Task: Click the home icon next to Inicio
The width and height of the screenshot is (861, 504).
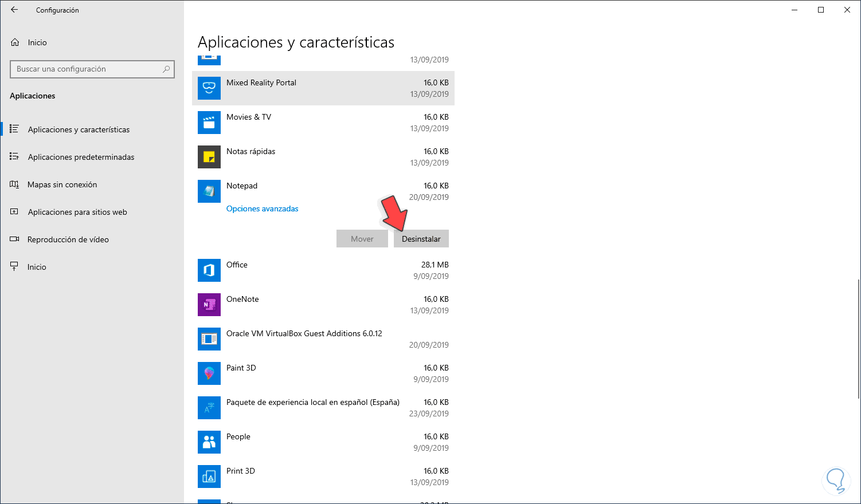Action: click(15, 42)
